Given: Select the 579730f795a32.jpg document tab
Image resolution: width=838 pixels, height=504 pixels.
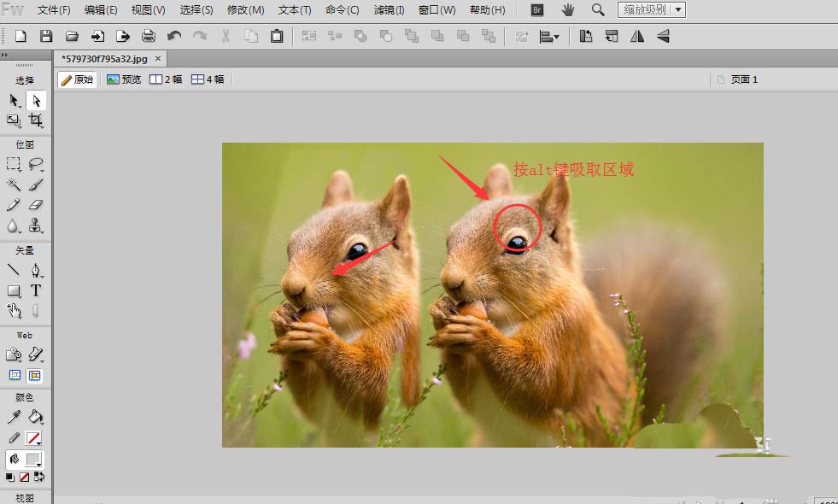Looking at the screenshot, I should [x=103, y=59].
